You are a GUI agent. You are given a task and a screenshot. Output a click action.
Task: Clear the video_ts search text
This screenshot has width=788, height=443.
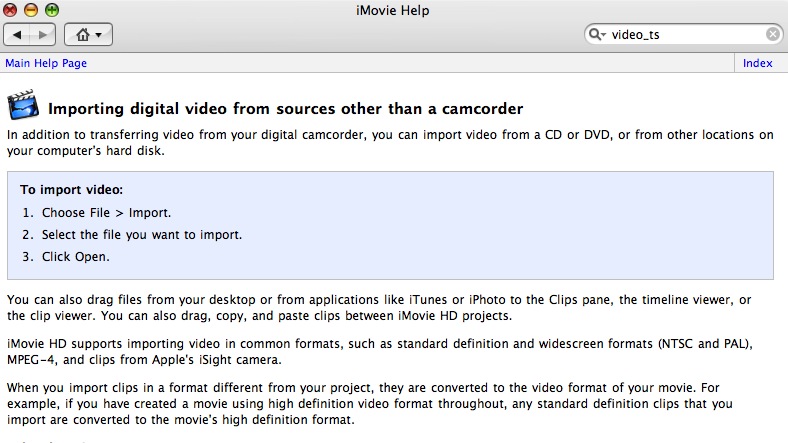(773, 34)
